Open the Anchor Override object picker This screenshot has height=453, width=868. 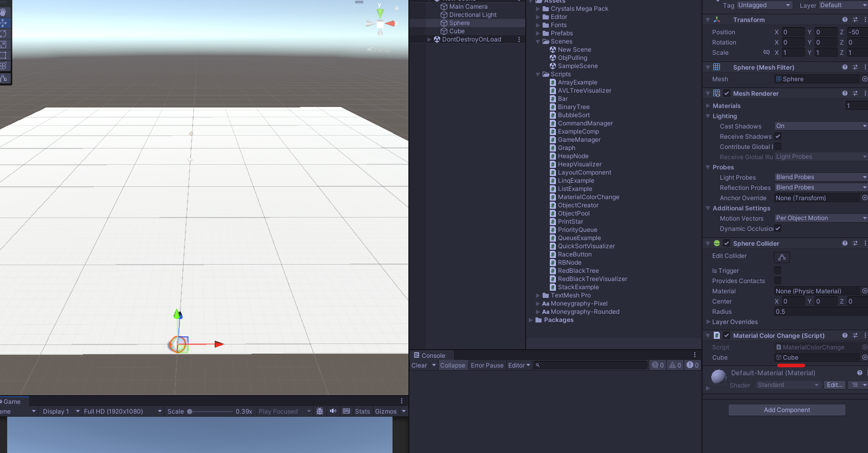point(864,198)
